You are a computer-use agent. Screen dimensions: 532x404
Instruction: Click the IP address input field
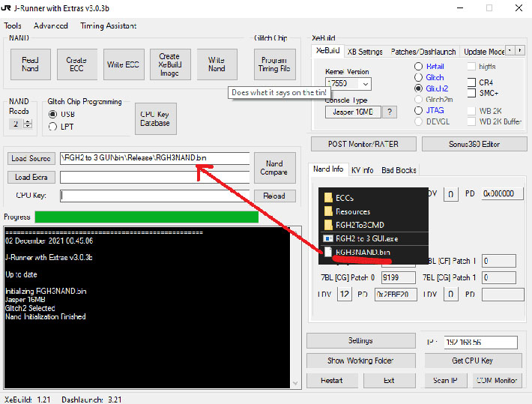(481, 343)
